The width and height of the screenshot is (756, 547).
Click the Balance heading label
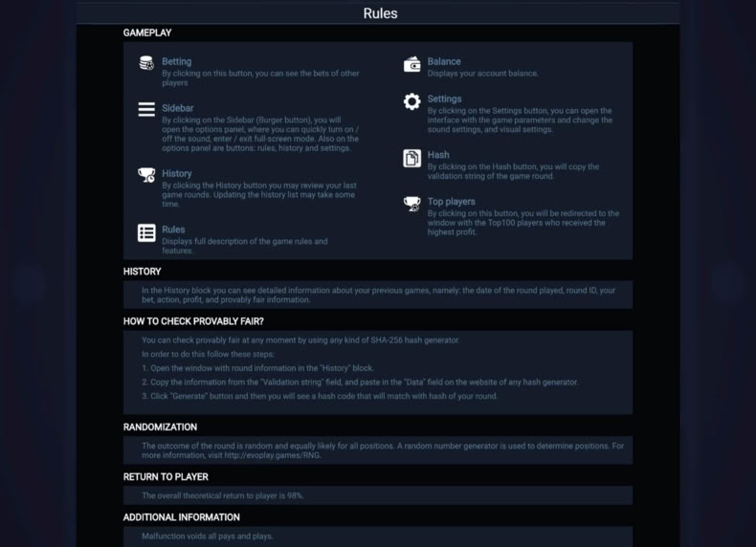444,62
